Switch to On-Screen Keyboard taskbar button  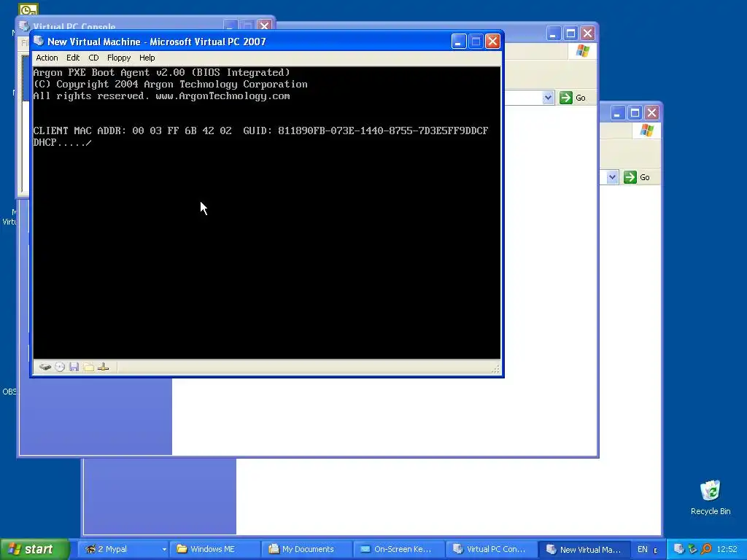(400, 549)
